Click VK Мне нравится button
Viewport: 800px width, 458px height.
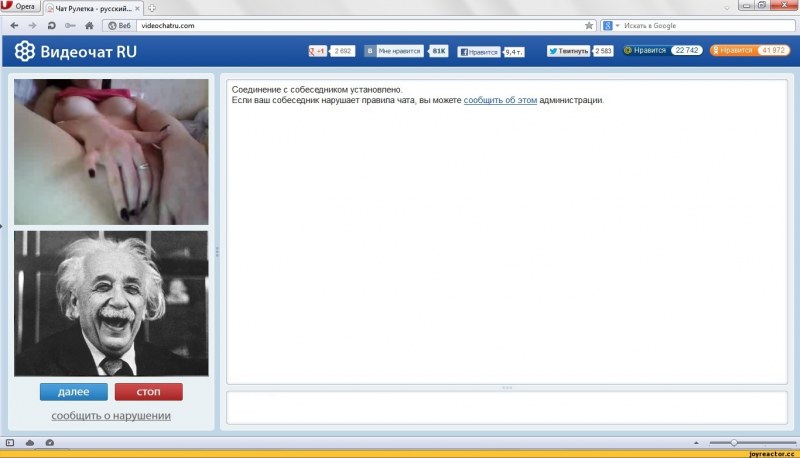click(394, 51)
